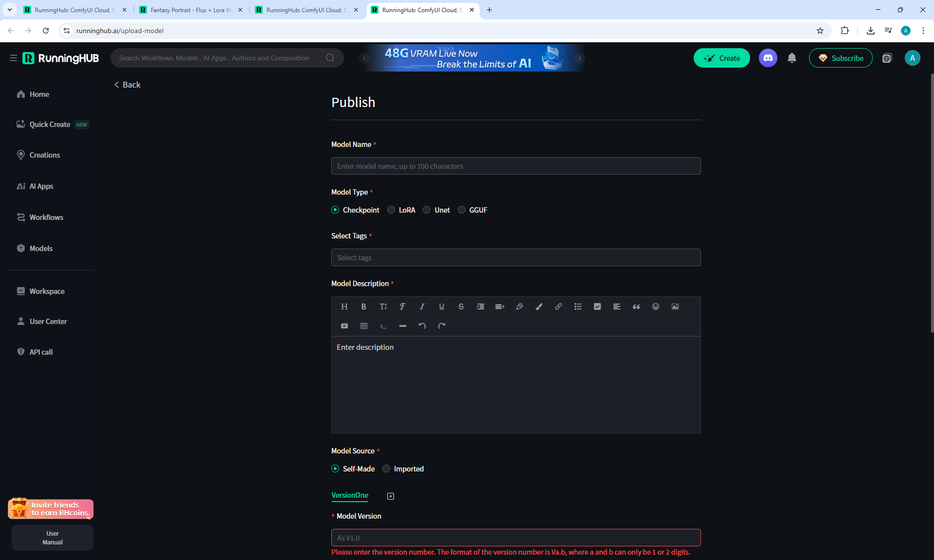Open the notifications bell
Viewport: 934px width, 560px height.
coord(791,58)
